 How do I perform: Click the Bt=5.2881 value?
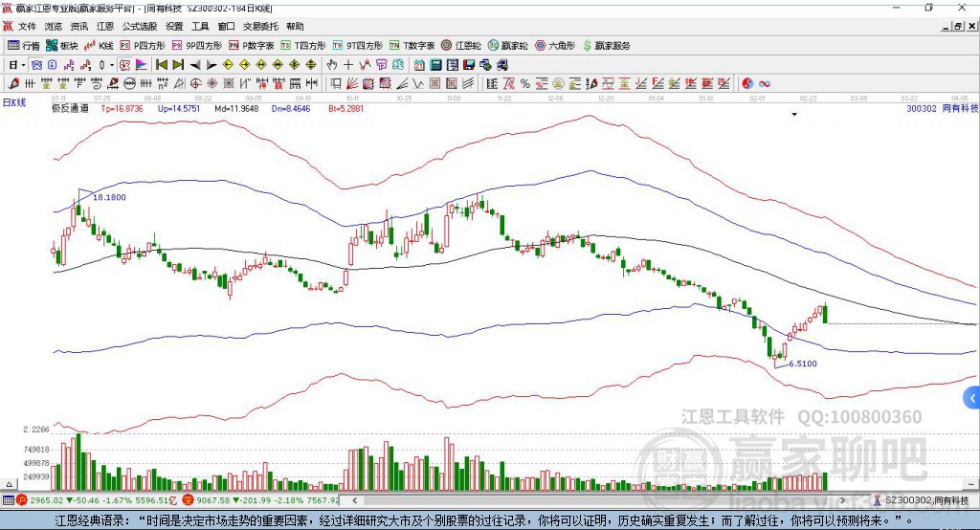coord(345,108)
